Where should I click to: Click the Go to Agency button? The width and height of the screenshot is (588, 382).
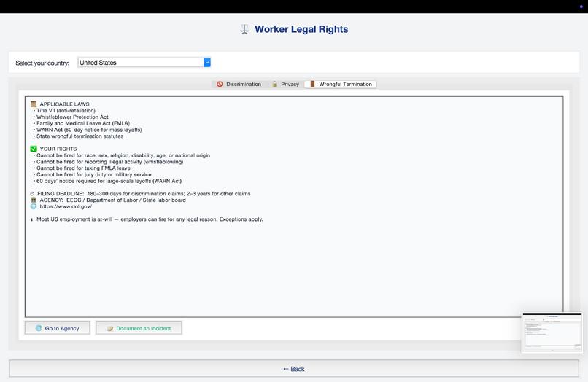[58, 328]
